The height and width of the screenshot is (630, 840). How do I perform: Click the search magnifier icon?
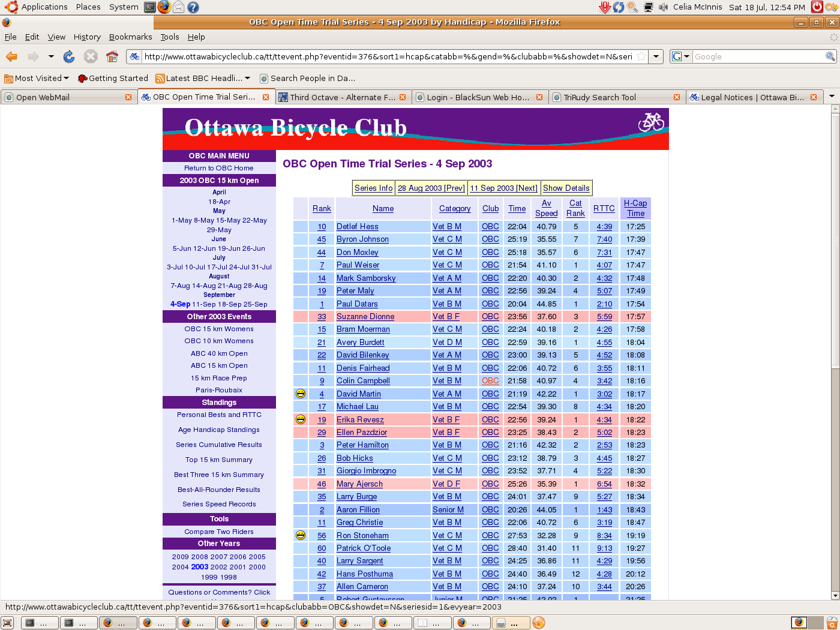[830, 56]
